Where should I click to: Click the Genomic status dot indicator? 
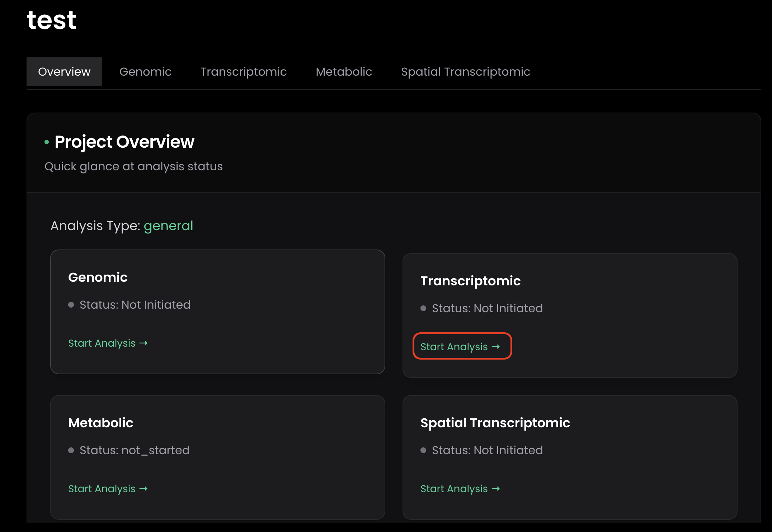[71, 305]
